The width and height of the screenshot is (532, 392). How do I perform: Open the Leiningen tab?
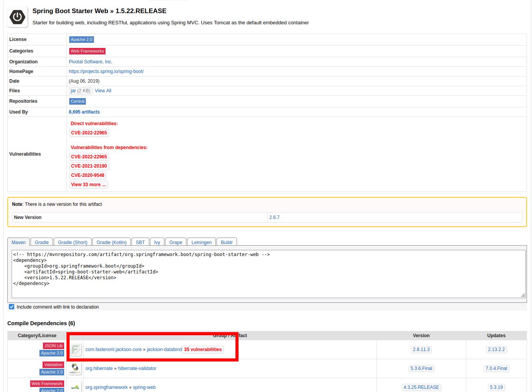(201, 242)
